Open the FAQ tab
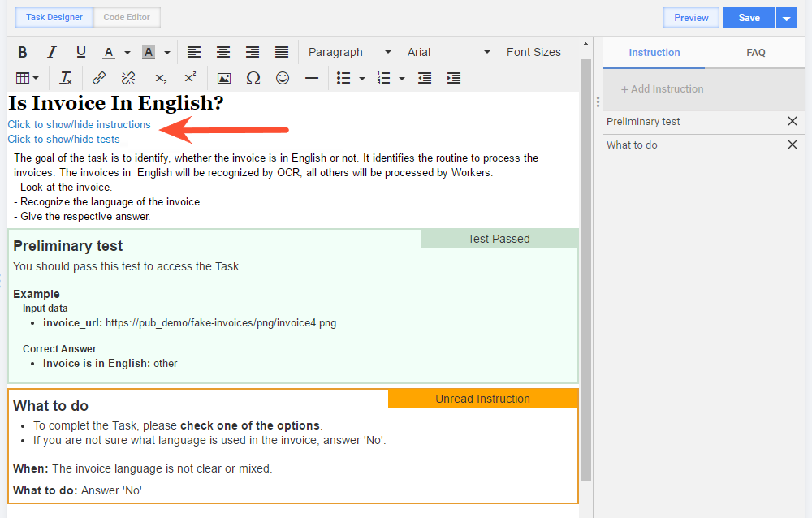 click(x=755, y=52)
